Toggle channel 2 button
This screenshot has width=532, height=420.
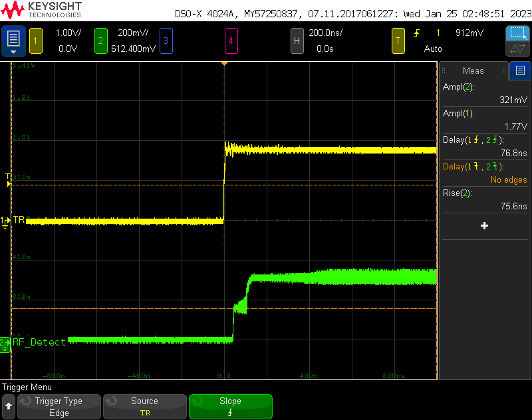coord(101,41)
